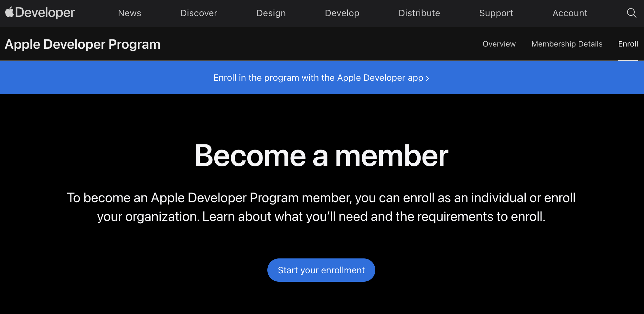The image size is (644, 314).
Task: Click the chevron after Apple Developer app
Action: [x=428, y=78]
